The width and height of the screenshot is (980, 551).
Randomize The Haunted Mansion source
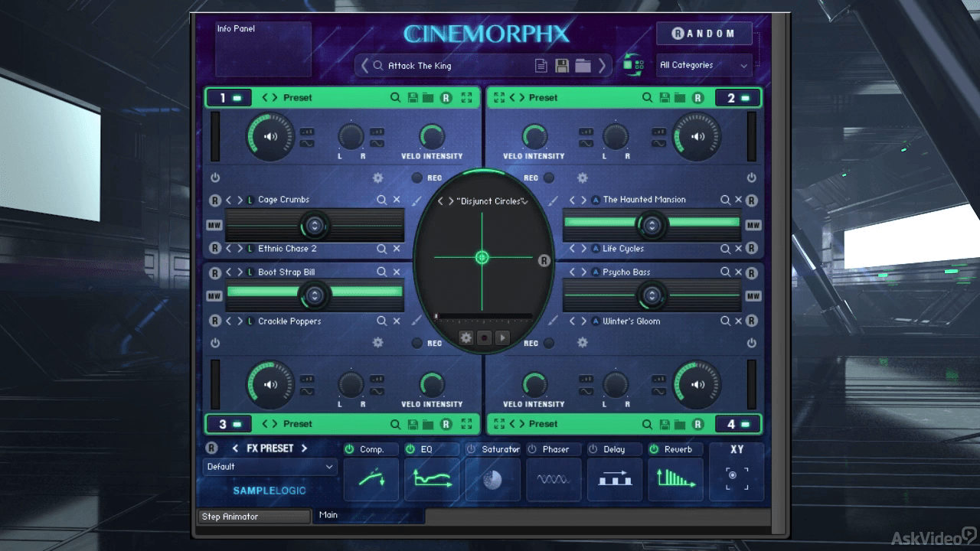[751, 201]
